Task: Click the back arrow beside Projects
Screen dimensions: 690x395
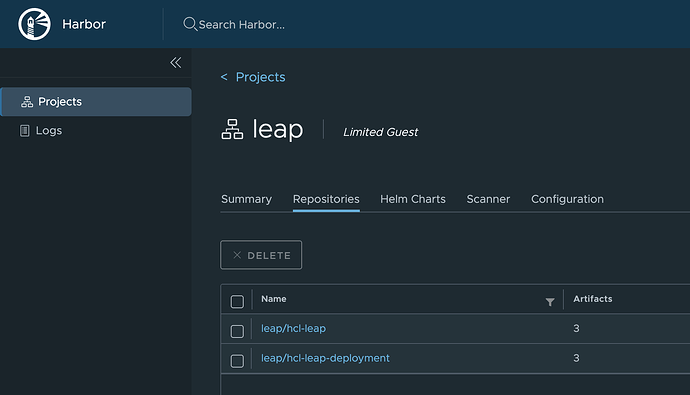Action: click(x=224, y=77)
